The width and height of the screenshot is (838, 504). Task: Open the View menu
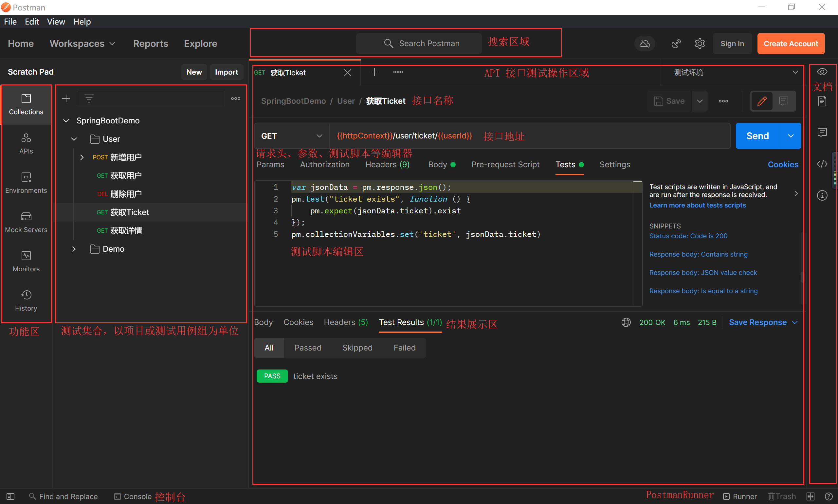[x=56, y=21]
